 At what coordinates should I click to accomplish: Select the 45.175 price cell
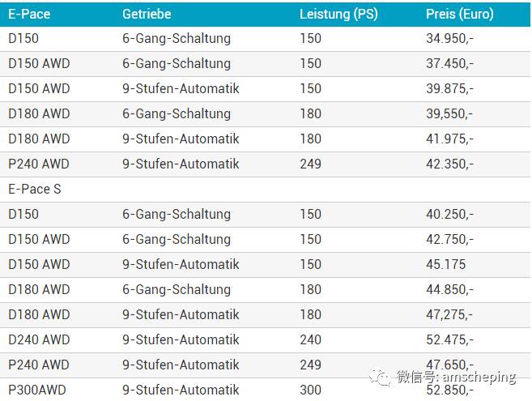tap(445, 264)
